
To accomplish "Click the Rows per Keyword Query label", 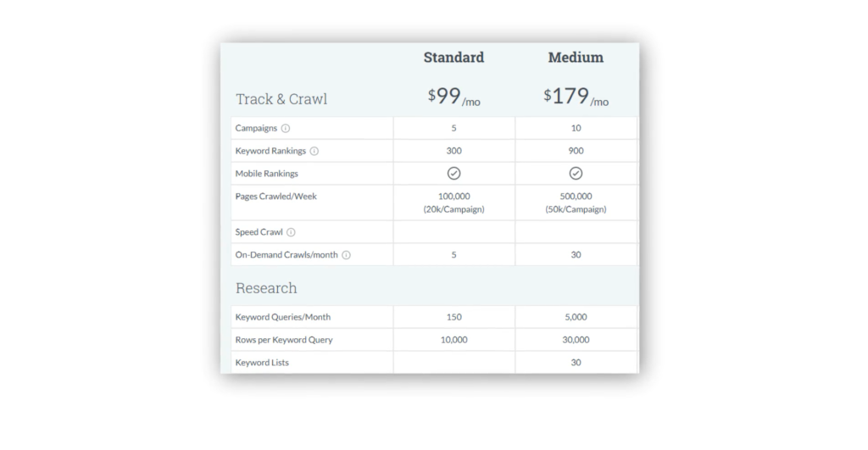I will tap(284, 340).
